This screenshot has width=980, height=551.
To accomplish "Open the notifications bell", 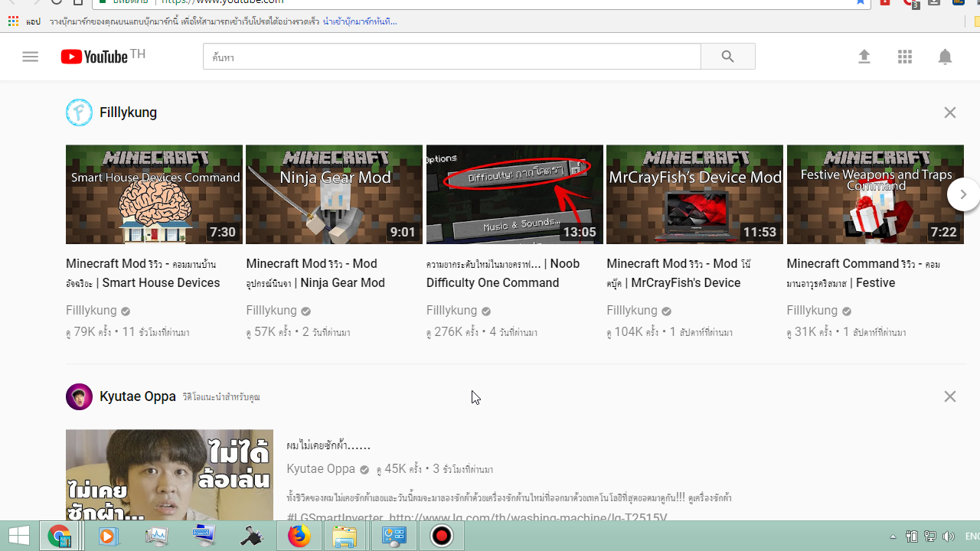I will pyautogui.click(x=945, y=57).
